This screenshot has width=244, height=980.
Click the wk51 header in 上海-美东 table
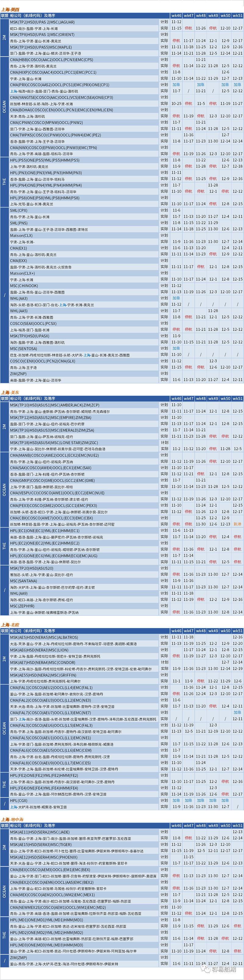pyautogui.click(x=238, y=399)
